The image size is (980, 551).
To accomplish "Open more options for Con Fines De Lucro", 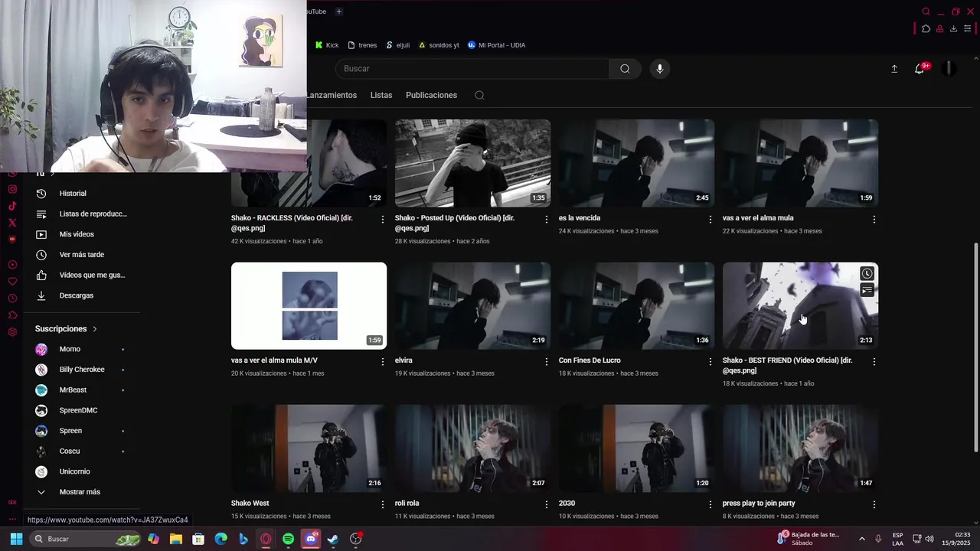I will tap(710, 361).
